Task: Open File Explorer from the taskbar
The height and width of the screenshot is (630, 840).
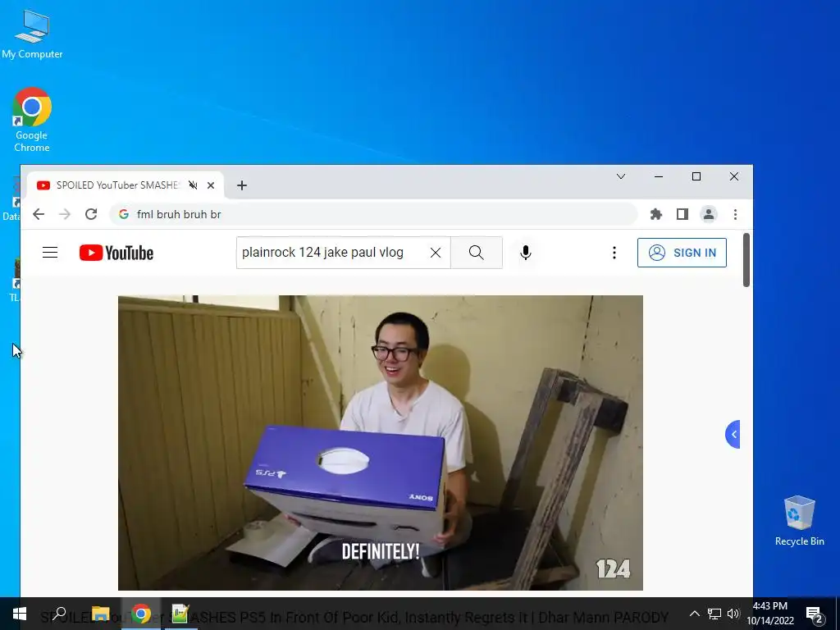Action: [100, 614]
